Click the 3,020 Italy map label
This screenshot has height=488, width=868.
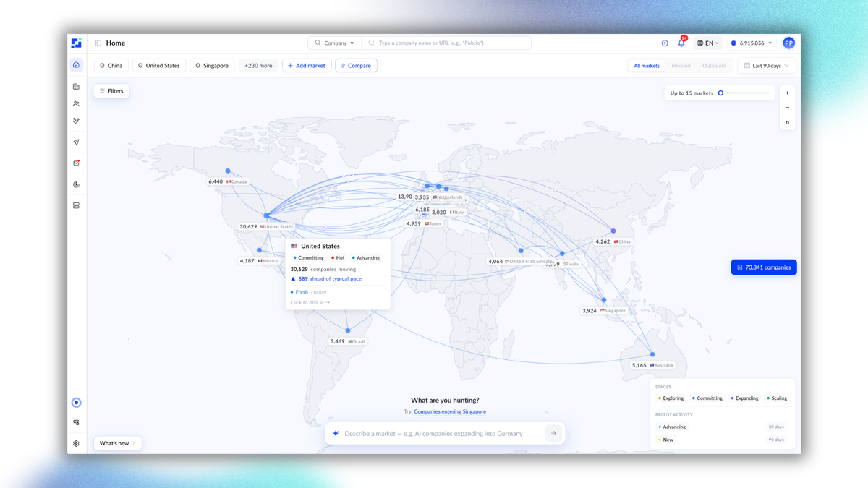(448, 213)
